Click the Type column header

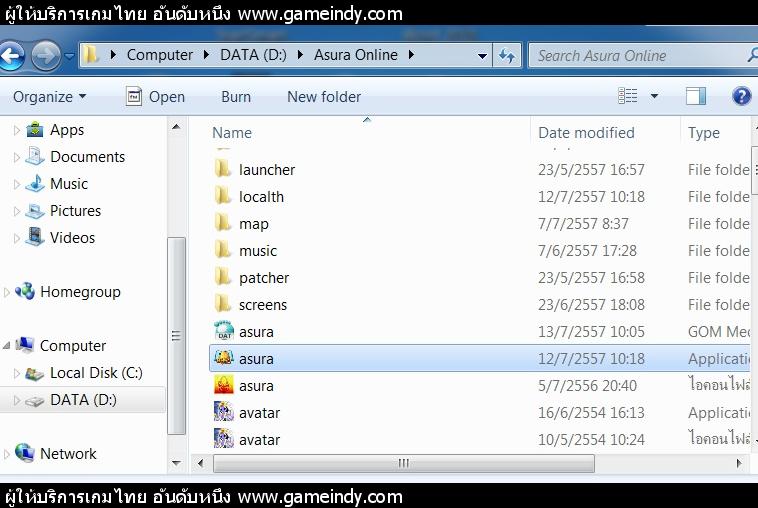[x=704, y=133]
